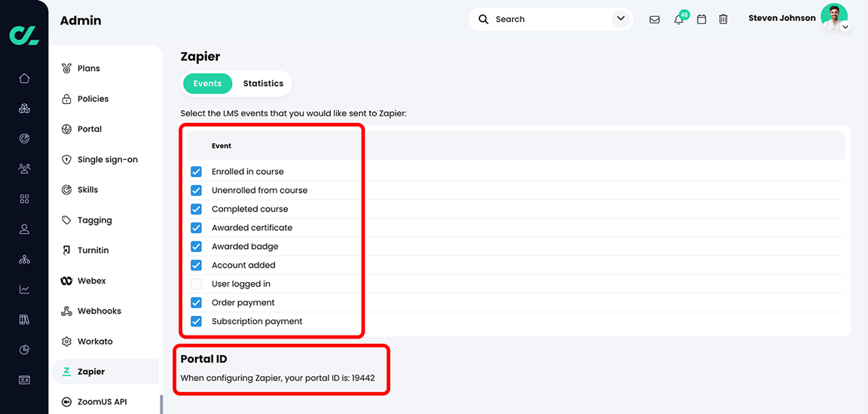This screenshot has height=414, width=868.
Task: Uncheck Order payment event
Action: click(196, 302)
